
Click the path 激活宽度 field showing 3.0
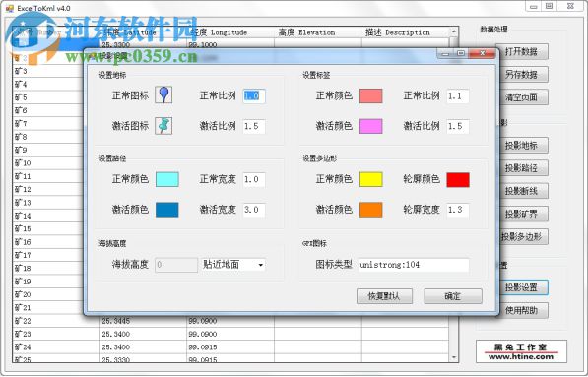pyautogui.click(x=254, y=210)
